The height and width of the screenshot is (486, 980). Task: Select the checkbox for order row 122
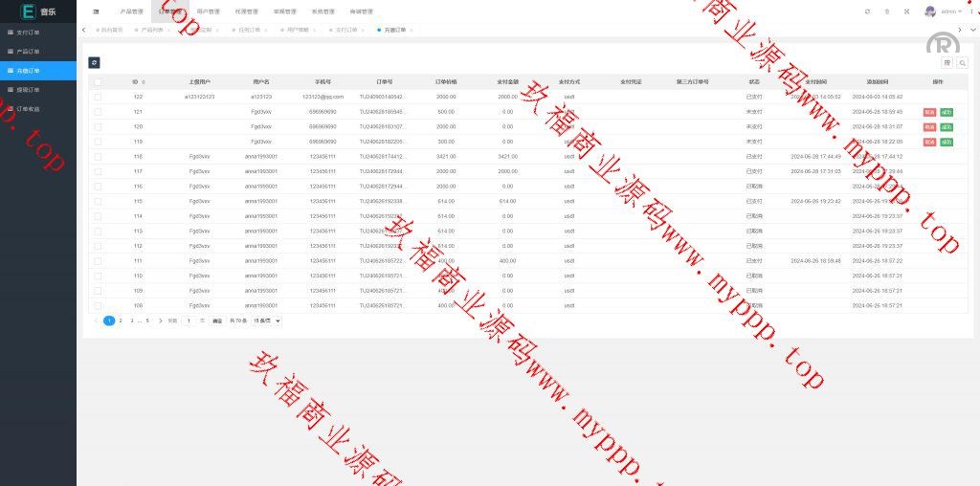pos(98,97)
